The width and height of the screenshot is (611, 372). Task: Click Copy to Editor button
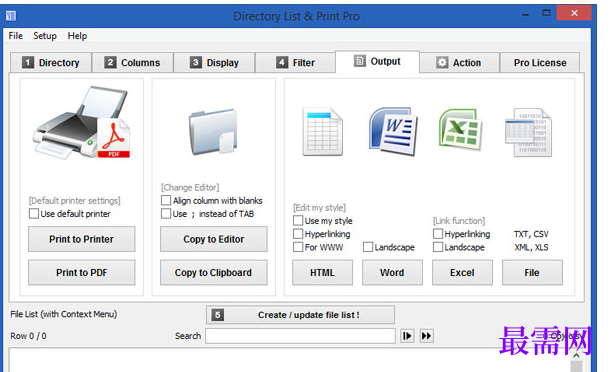coord(214,239)
